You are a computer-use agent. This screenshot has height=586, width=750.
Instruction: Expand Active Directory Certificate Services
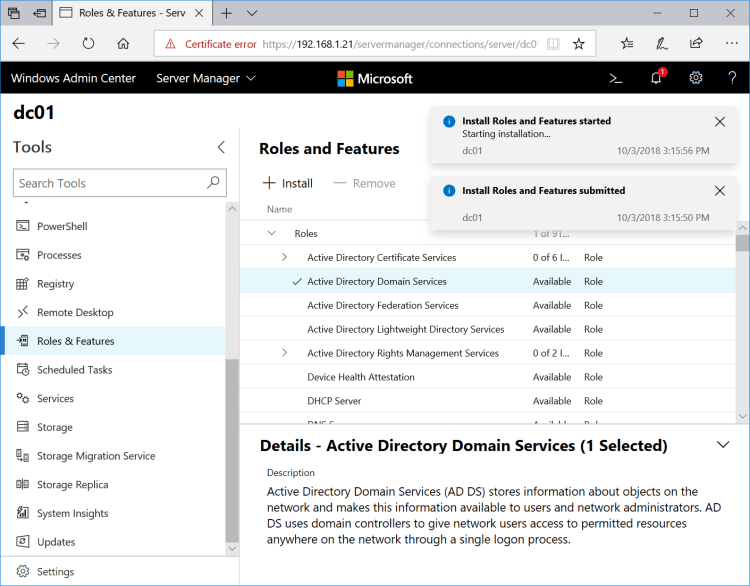[x=284, y=258]
